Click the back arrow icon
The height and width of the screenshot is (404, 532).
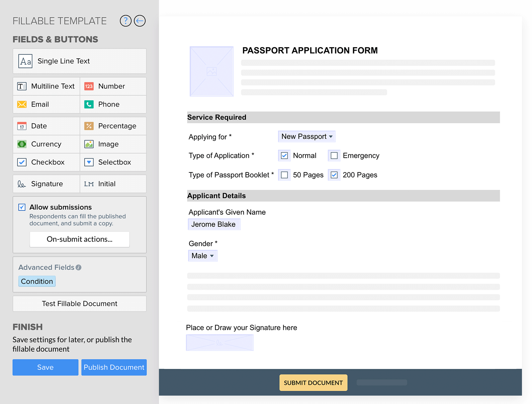pyautogui.click(x=140, y=21)
